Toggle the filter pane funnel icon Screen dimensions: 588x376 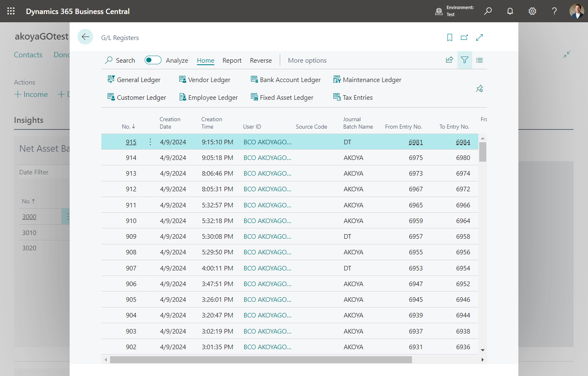(464, 60)
